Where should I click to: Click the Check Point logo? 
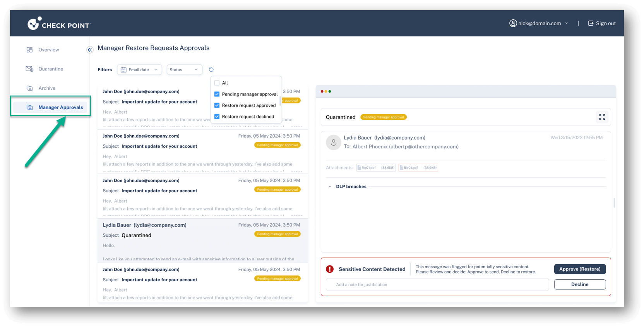click(59, 24)
